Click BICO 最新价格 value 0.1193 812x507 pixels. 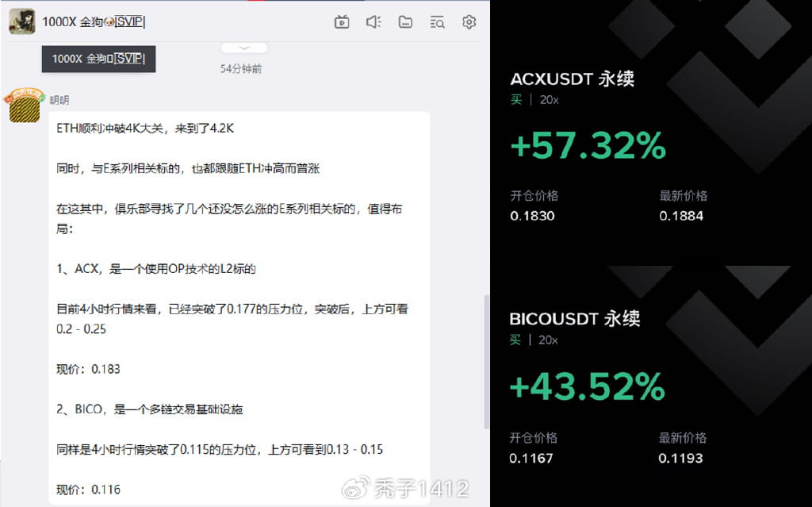click(x=680, y=459)
